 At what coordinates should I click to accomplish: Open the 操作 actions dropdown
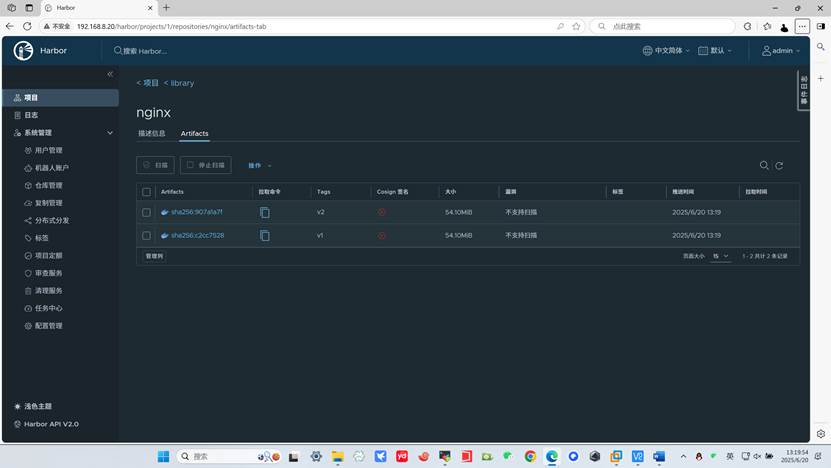(x=260, y=165)
